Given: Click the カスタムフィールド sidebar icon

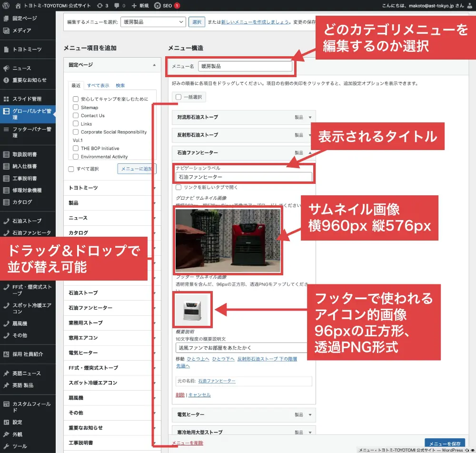Looking at the screenshot, I should pyautogui.click(x=6, y=404).
